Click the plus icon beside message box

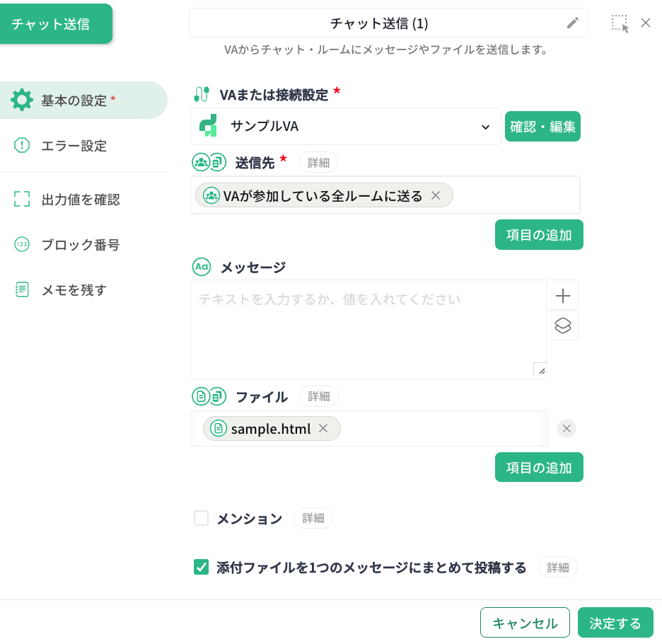[x=563, y=295]
